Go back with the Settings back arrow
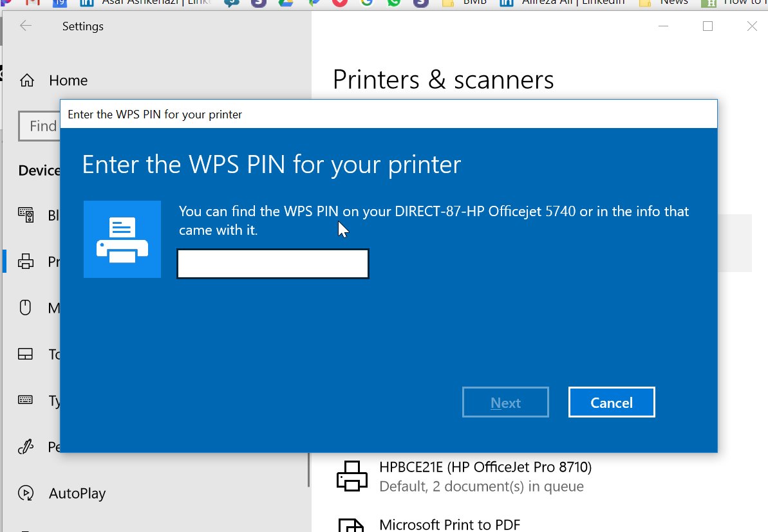The image size is (768, 532). click(26, 26)
